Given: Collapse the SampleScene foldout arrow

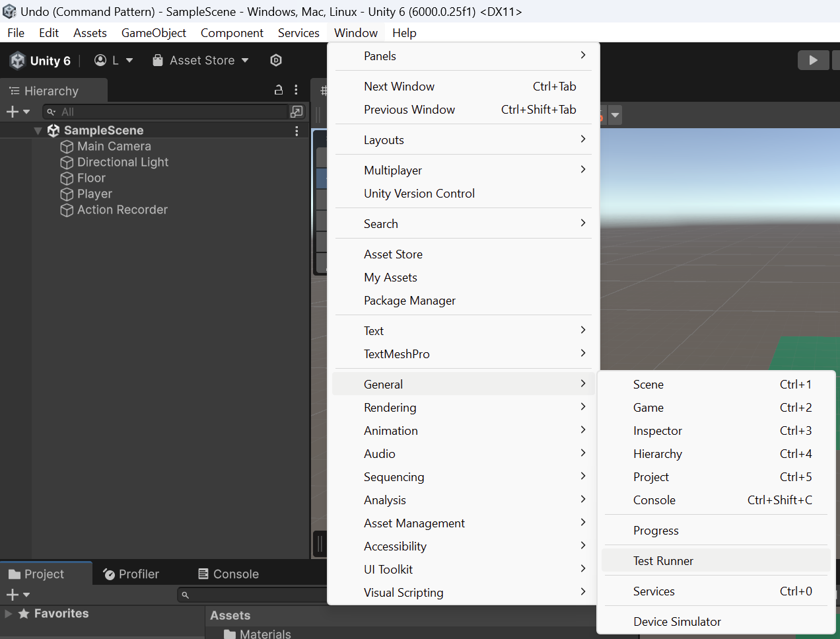Looking at the screenshot, I should [x=38, y=131].
